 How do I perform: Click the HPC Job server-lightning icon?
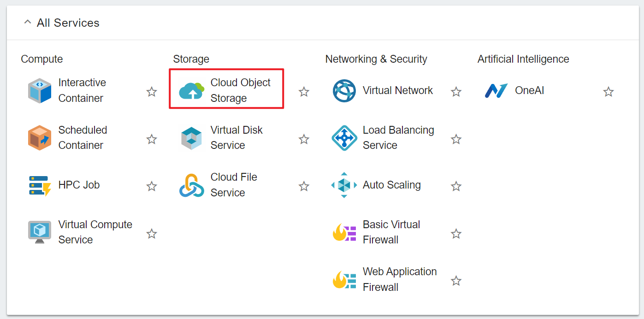tap(40, 185)
